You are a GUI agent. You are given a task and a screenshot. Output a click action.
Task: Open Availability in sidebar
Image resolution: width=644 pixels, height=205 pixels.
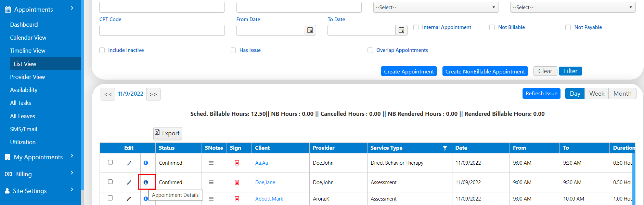24,90
